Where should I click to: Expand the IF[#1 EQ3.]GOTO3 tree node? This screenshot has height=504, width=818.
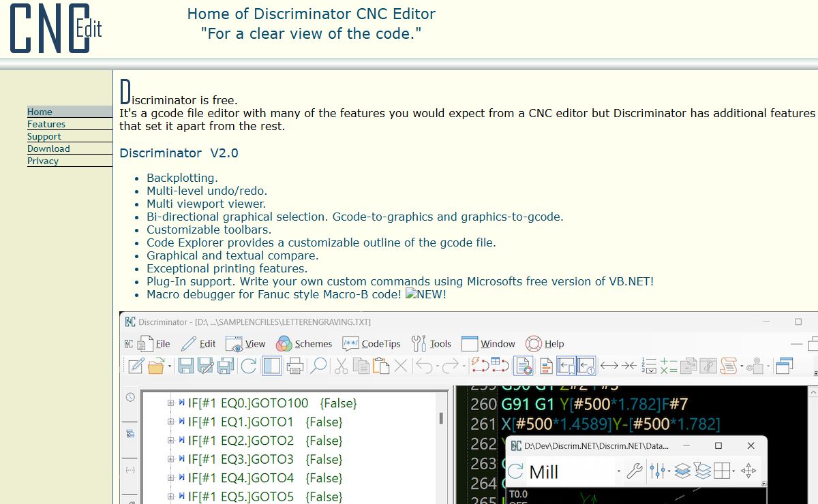(x=171, y=459)
